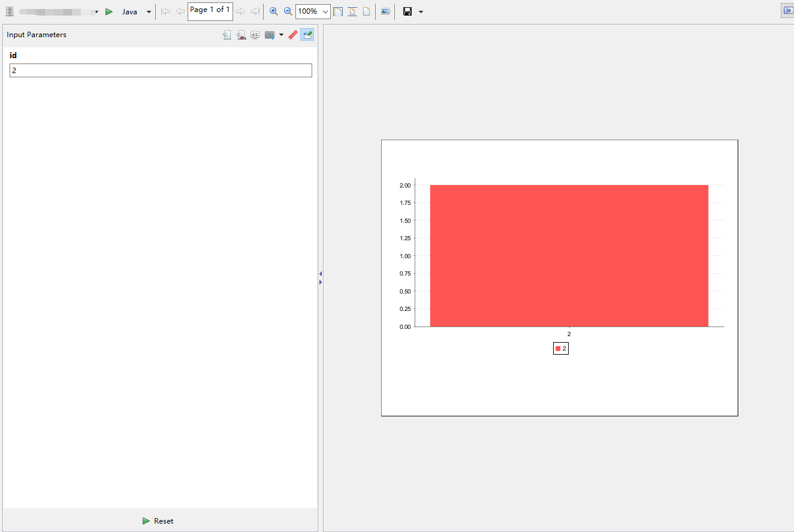Click the data adapter database icon

coord(10,11)
